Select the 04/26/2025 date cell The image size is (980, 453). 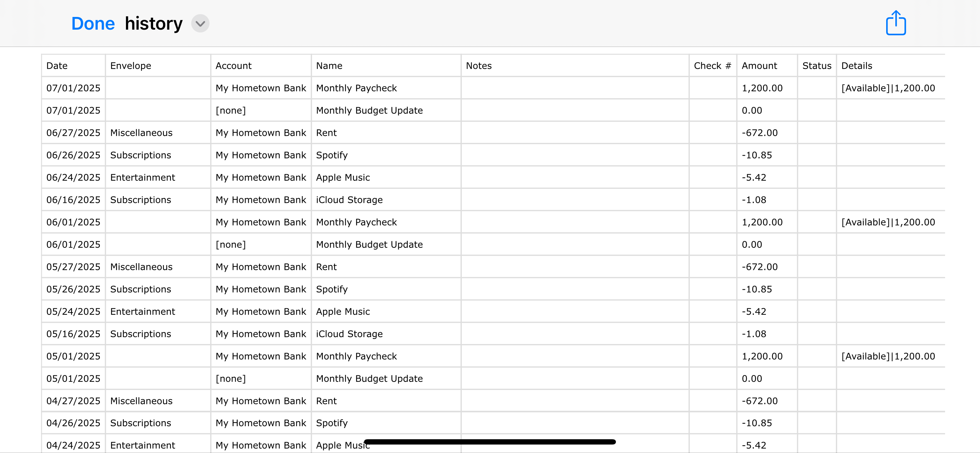[73, 423]
